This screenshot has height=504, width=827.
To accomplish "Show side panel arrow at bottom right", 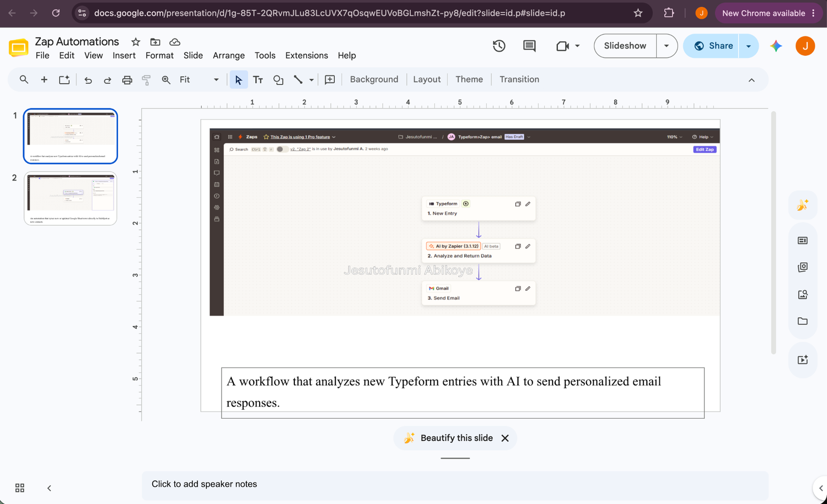I will point(820,488).
